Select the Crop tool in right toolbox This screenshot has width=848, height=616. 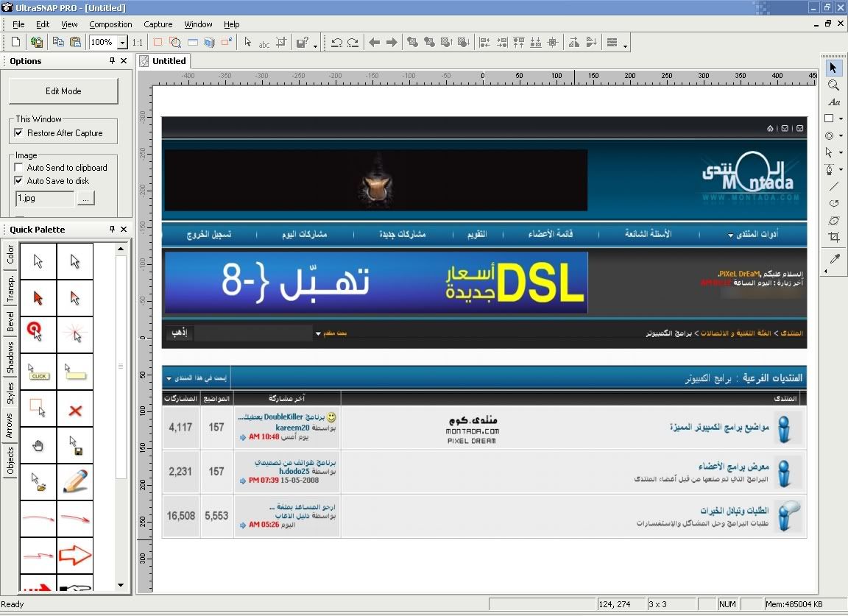(833, 237)
